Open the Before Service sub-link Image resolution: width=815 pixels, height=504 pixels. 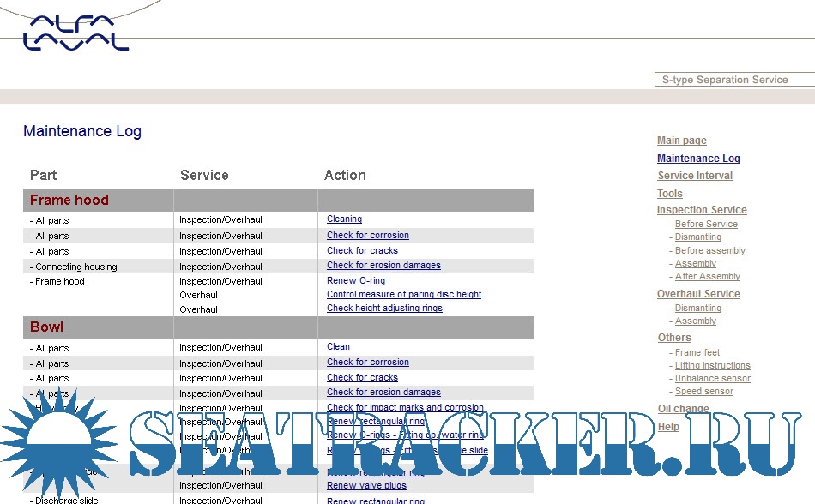pos(705,225)
